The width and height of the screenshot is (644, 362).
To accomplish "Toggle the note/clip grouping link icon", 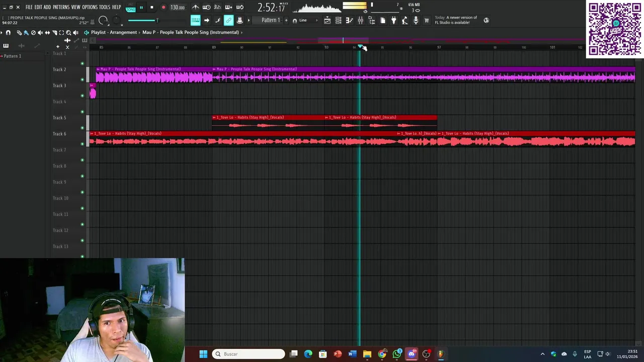I will (228, 20).
